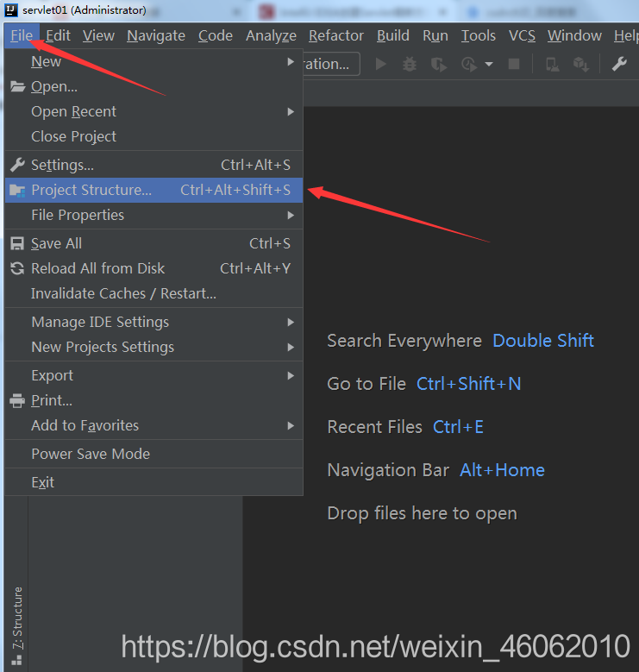Image resolution: width=639 pixels, height=672 pixels.
Task: Click the IntelliJ IDEA title bar icon
Action: click(10, 9)
